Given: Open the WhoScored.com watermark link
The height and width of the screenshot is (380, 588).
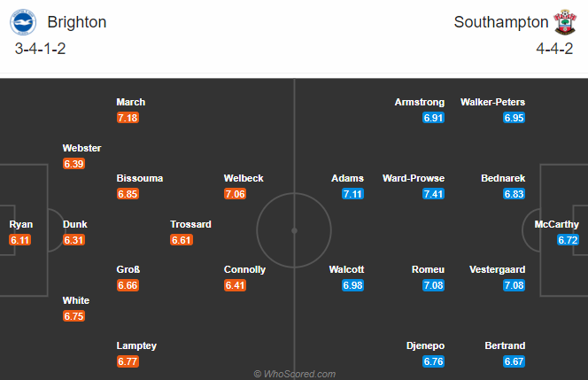Looking at the screenshot, I should tap(294, 374).
